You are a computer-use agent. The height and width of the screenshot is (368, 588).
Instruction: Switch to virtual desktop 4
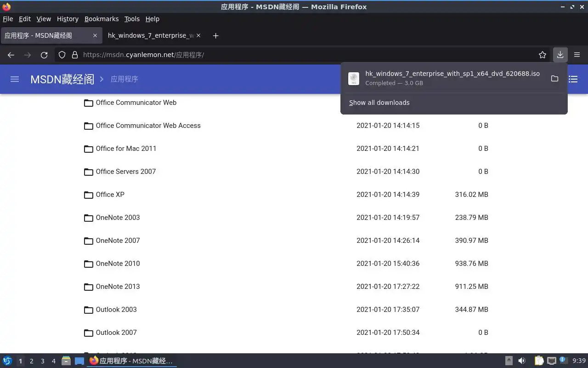(53, 361)
